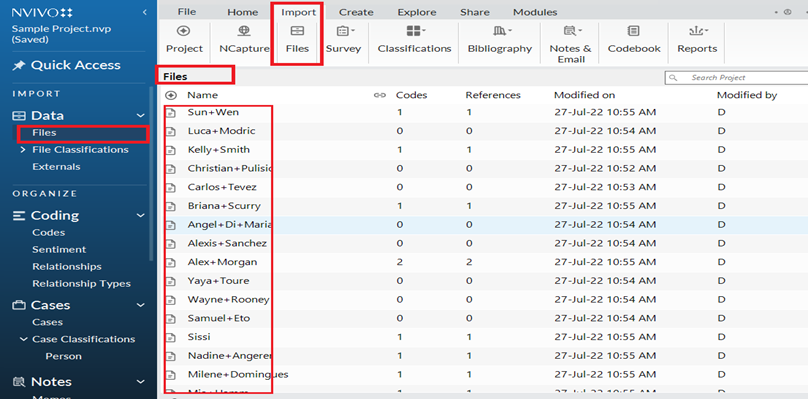
Task: Sort by the References column header
Action: pyautogui.click(x=493, y=95)
